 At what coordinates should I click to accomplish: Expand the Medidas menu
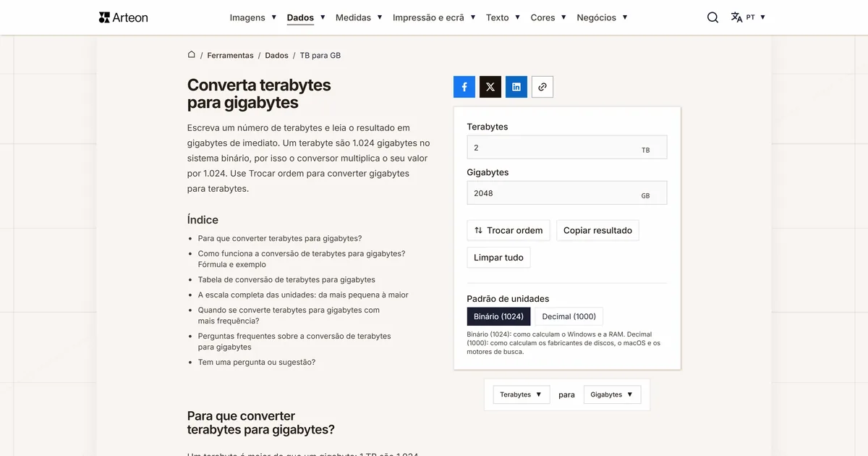tap(359, 17)
